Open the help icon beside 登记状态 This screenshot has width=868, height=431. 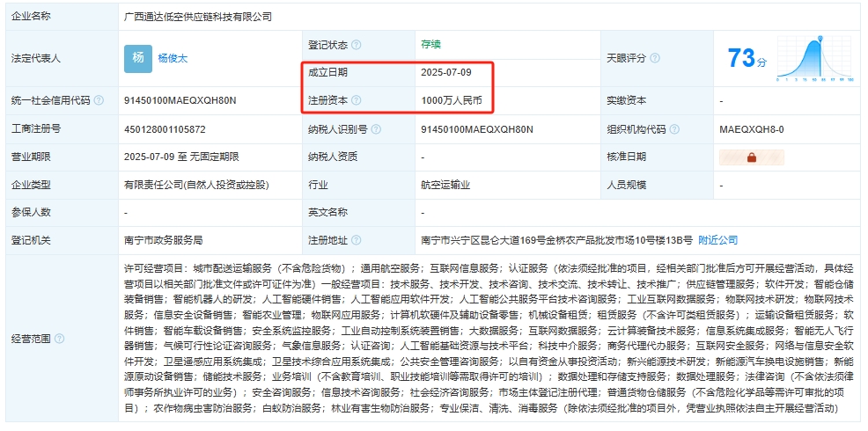click(x=356, y=45)
